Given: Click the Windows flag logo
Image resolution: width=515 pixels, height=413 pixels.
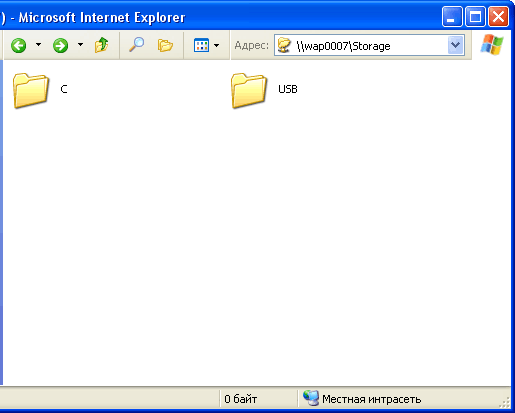Looking at the screenshot, I should click(x=492, y=45).
